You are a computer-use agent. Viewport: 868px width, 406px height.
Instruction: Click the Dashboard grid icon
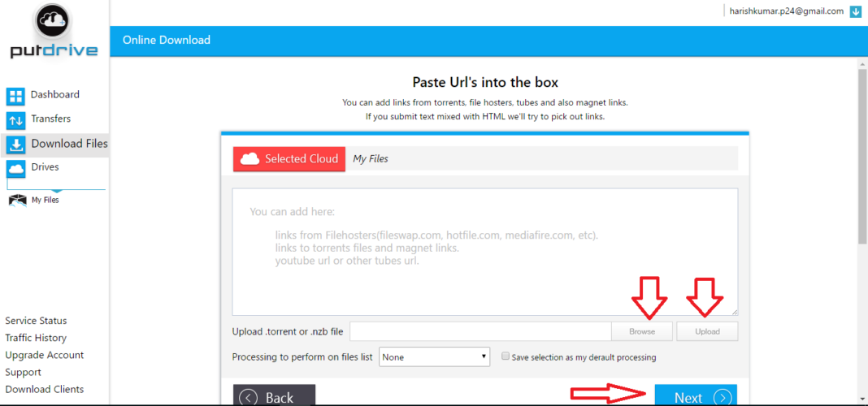(16, 97)
